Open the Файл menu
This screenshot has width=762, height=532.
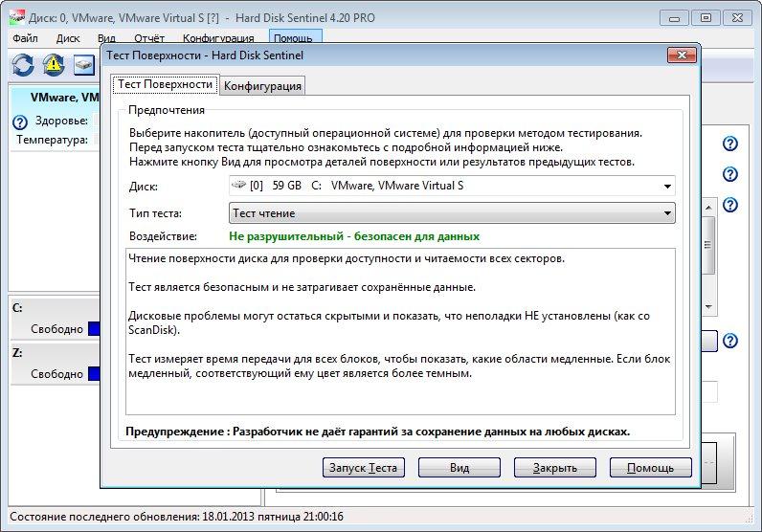(25, 38)
